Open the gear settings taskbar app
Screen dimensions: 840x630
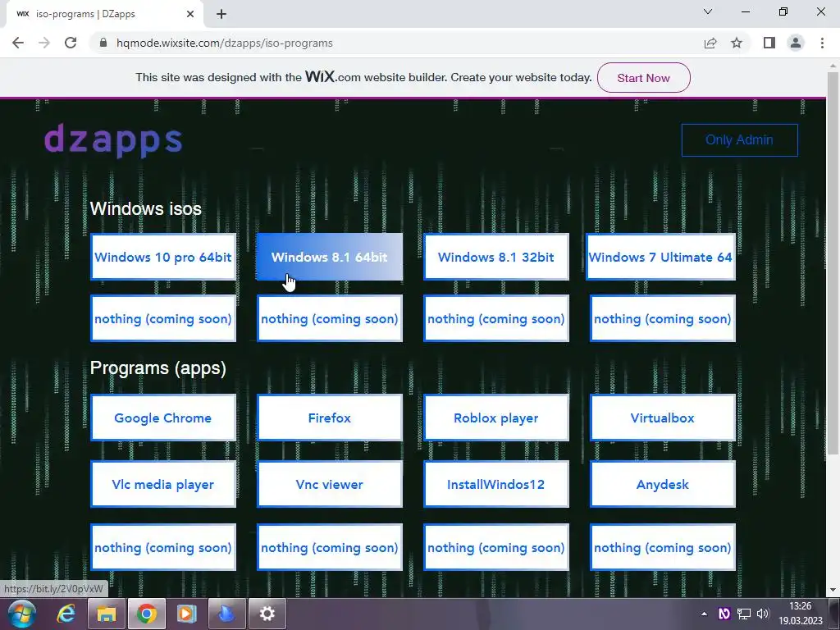click(x=267, y=614)
